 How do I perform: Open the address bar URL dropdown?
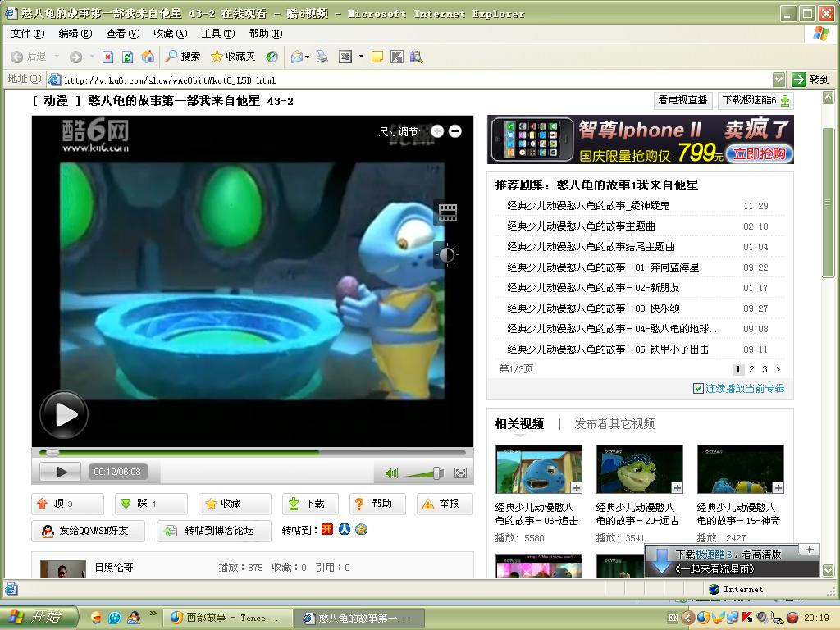[779, 80]
